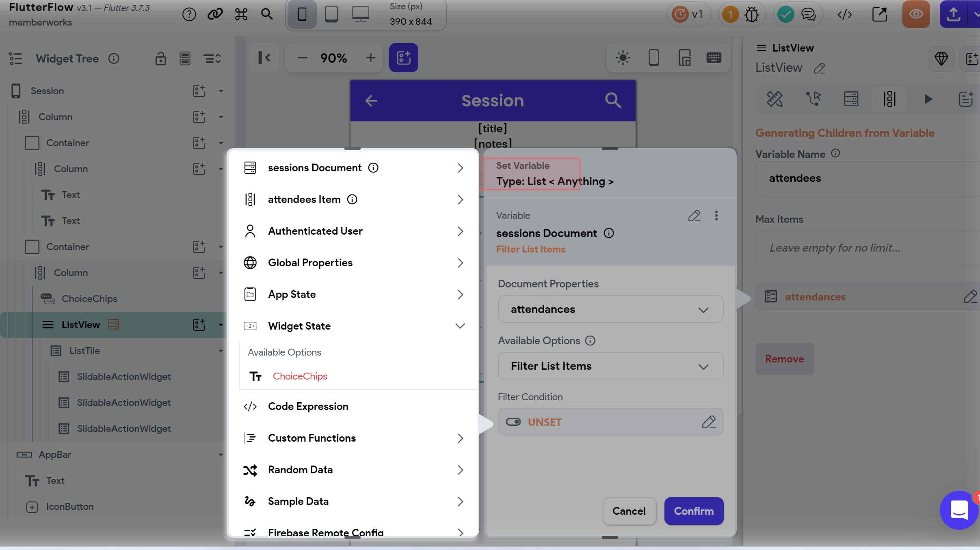Zoom out with the minus button
The width and height of the screenshot is (980, 550).
tap(302, 58)
